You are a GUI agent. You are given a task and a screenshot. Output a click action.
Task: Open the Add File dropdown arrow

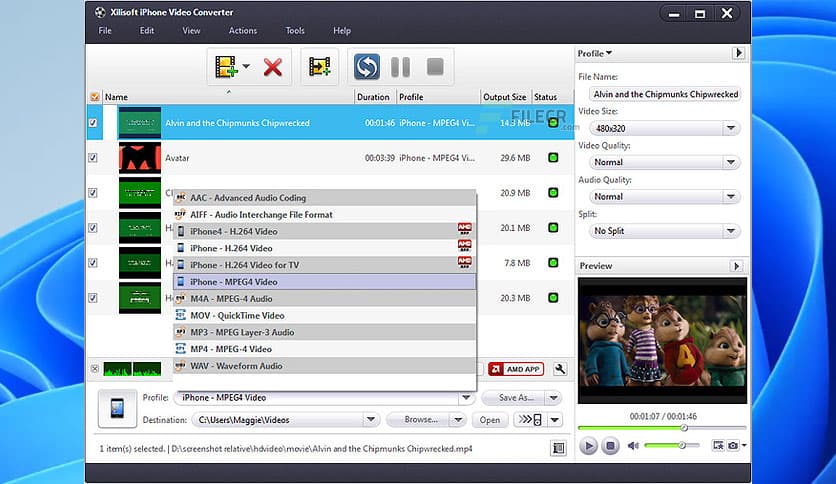(x=246, y=67)
